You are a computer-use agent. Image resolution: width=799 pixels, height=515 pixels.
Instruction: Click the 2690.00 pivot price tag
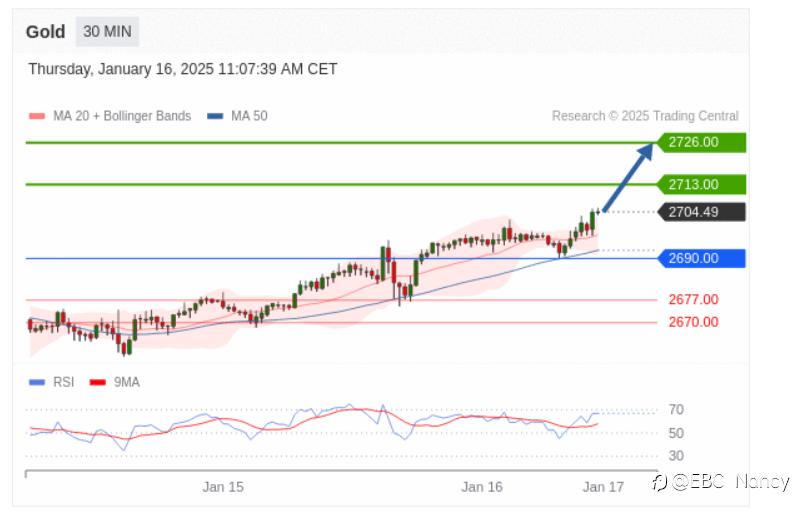coord(701,258)
